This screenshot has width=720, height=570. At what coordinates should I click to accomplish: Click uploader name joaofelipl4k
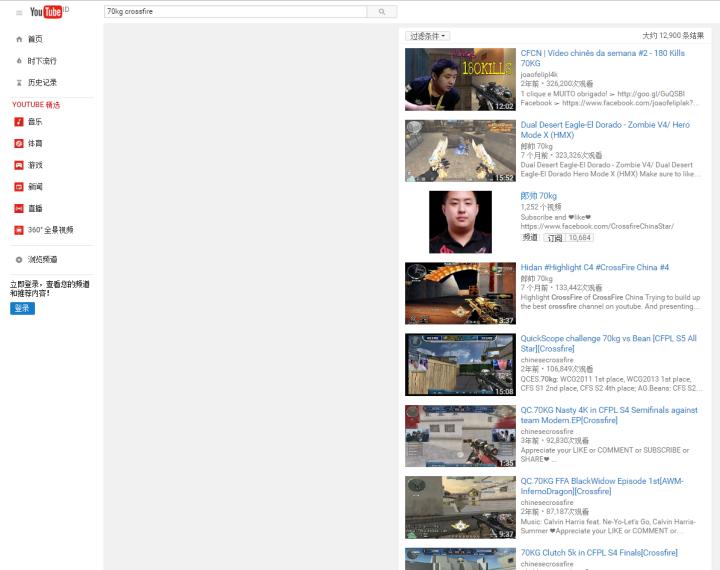[x=539, y=74]
